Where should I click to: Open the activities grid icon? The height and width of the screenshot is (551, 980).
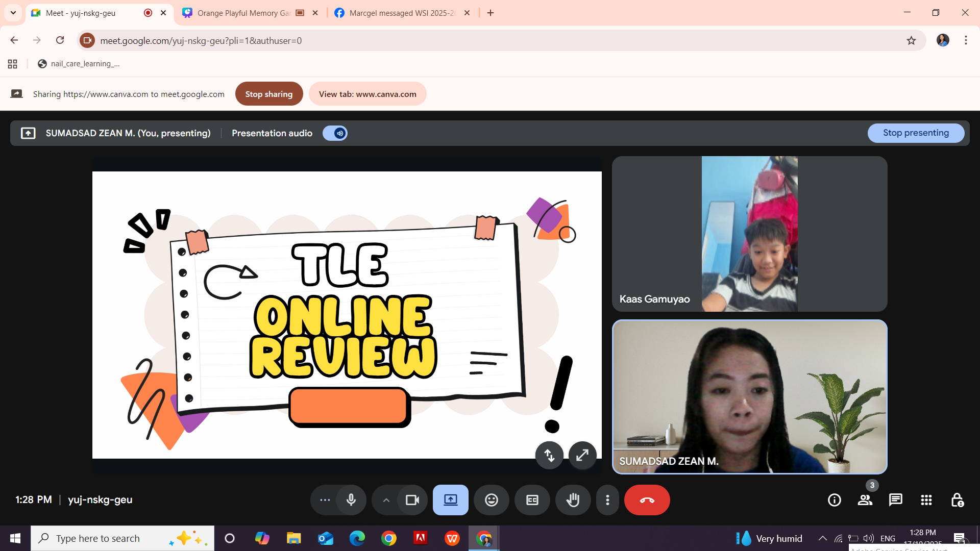click(926, 500)
